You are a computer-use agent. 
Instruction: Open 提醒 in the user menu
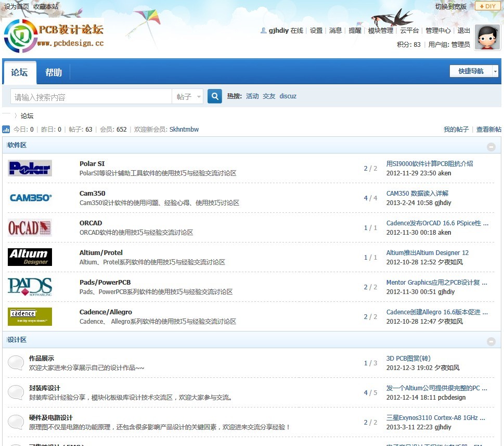point(355,31)
